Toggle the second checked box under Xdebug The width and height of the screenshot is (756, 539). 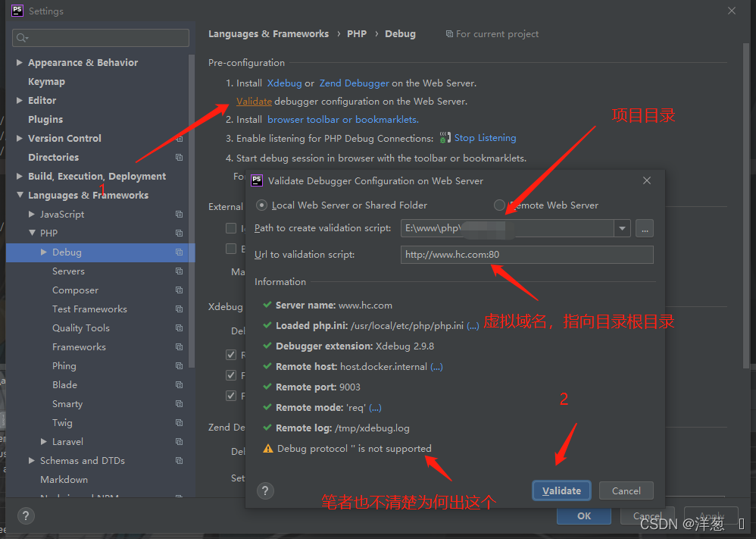pyautogui.click(x=231, y=375)
